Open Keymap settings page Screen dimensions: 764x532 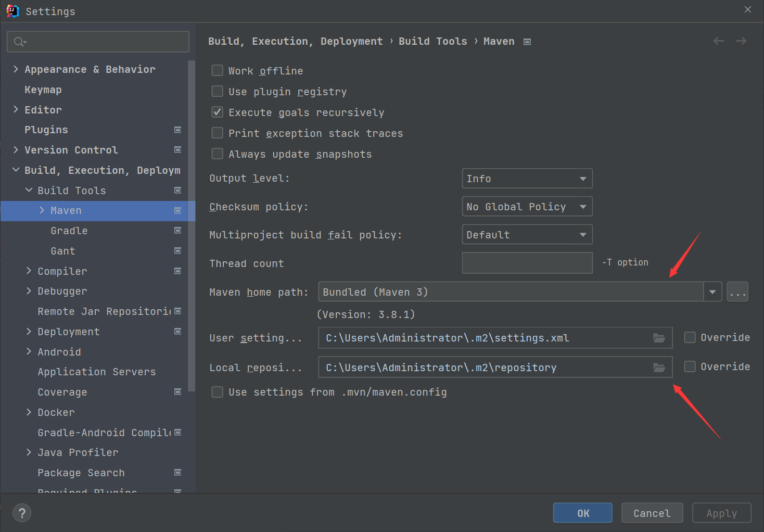(43, 90)
